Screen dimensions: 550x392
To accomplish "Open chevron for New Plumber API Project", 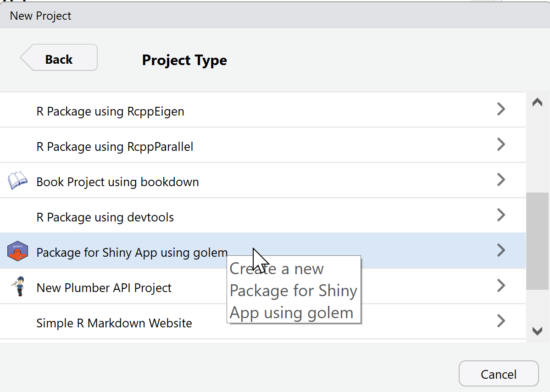I will pyautogui.click(x=501, y=286).
